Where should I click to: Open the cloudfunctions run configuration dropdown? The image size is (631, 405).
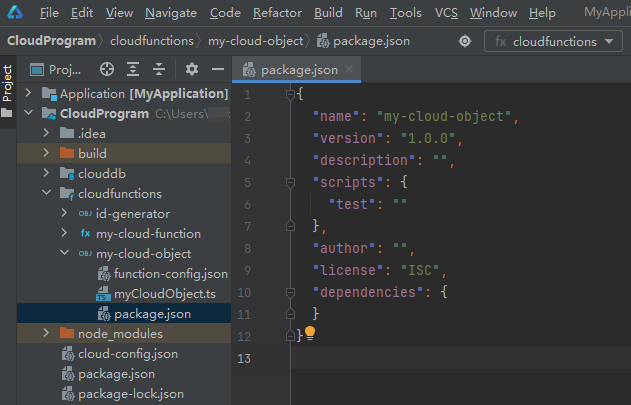tap(554, 41)
